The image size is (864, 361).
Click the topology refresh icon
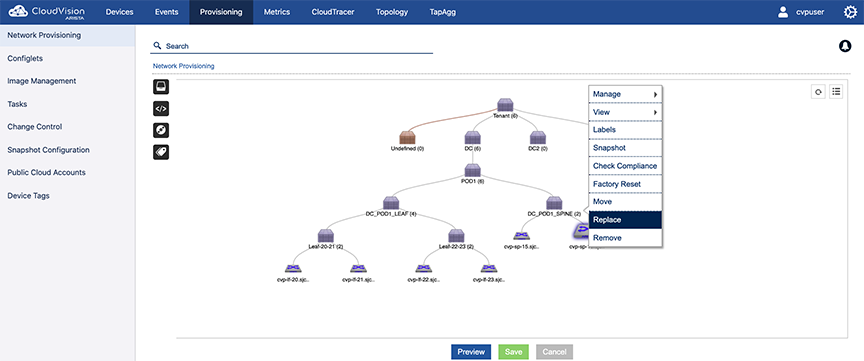point(818,91)
